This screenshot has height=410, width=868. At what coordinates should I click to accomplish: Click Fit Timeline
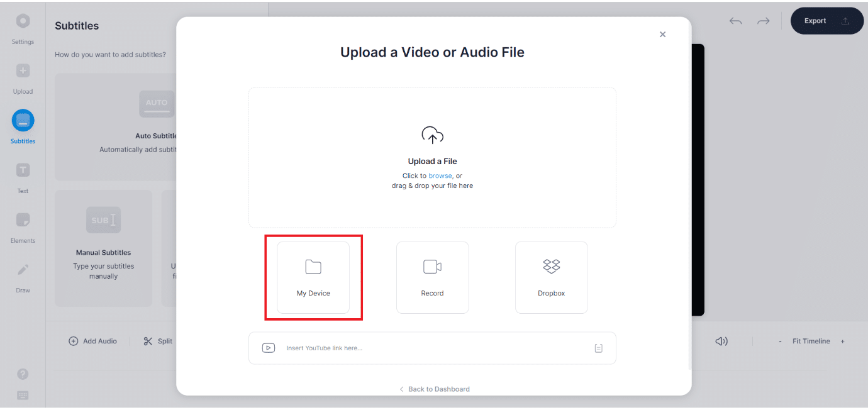pyautogui.click(x=811, y=341)
